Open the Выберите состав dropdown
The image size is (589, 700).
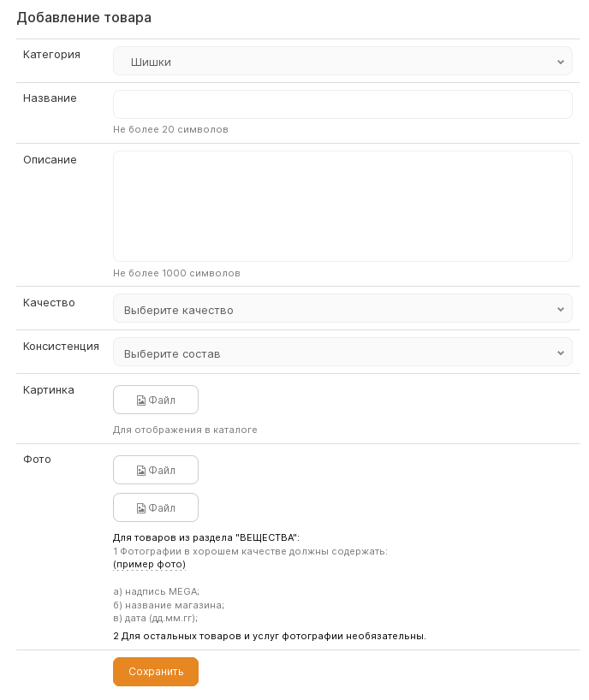coord(342,353)
